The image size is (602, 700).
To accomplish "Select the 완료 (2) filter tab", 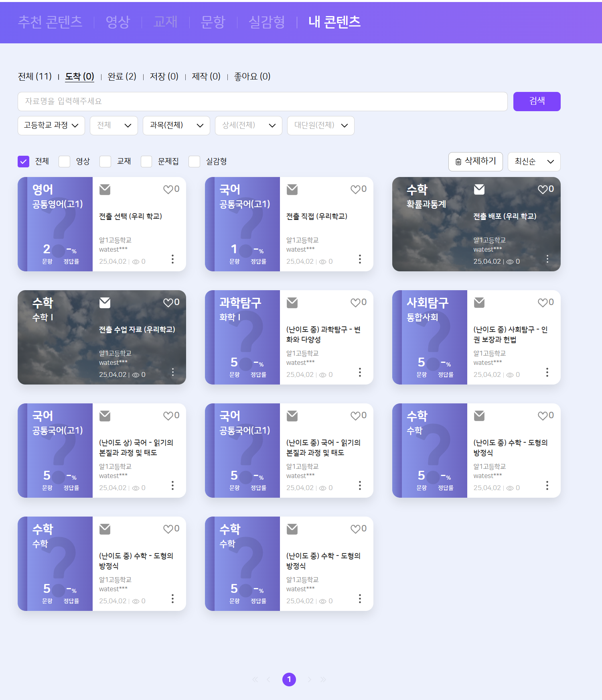I will coord(122,76).
